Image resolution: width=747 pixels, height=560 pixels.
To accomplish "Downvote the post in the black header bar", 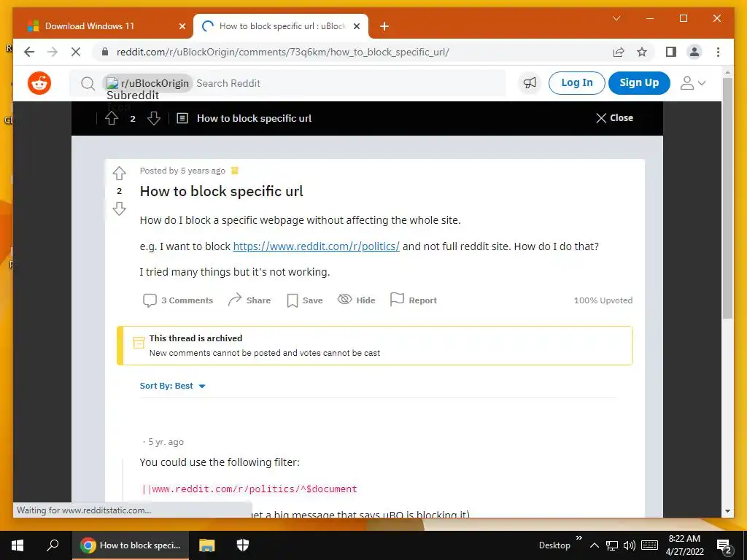I will [x=153, y=118].
